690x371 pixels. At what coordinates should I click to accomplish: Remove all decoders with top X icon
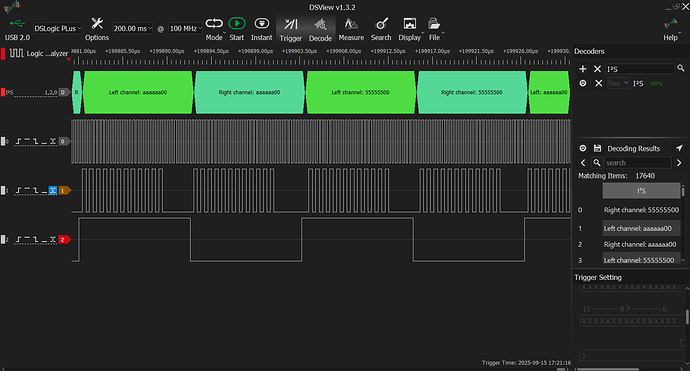[597, 69]
